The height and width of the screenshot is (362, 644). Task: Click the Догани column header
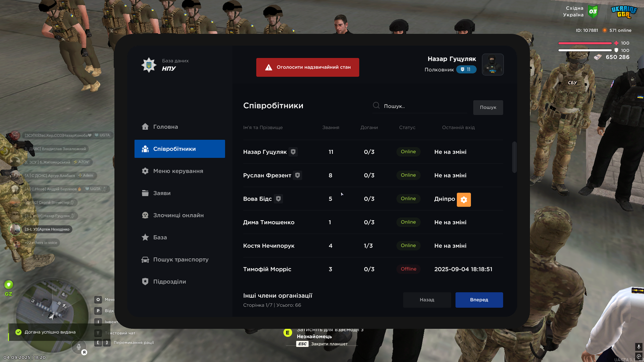369,127
